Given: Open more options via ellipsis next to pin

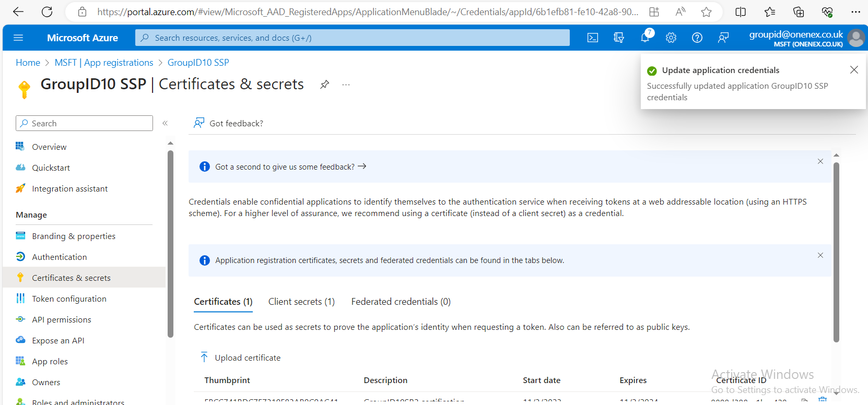Looking at the screenshot, I should (x=345, y=85).
